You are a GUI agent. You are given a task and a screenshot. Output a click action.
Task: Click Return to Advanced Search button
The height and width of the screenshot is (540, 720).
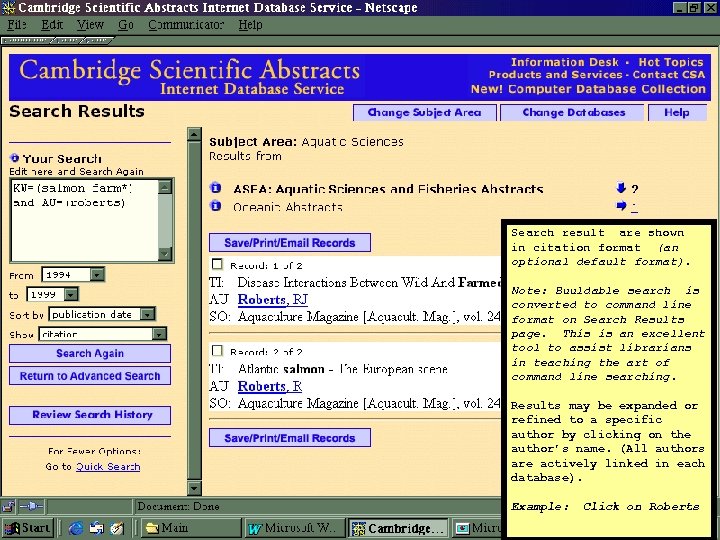click(90, 376)
